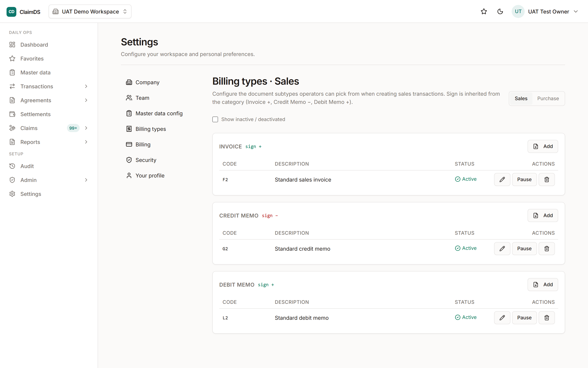Open the Billing settings section
The width and height of the screenshot is (588, 368).
pos(160,145)
